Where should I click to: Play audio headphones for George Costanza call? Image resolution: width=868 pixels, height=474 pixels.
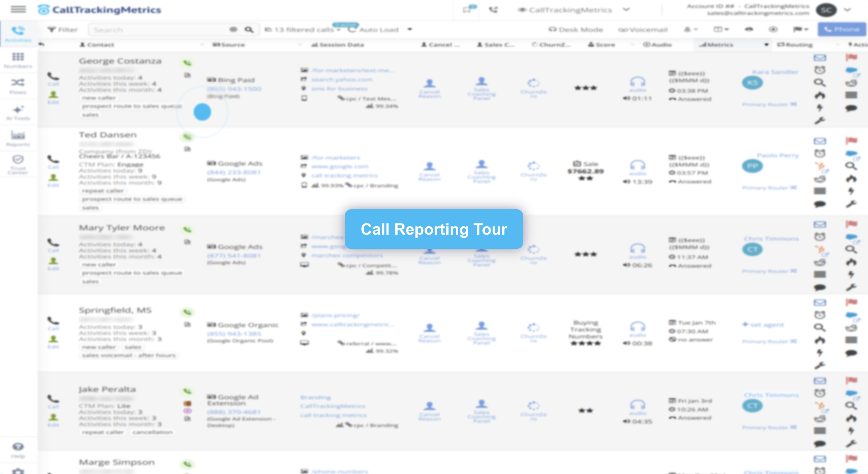coord(638,82)
